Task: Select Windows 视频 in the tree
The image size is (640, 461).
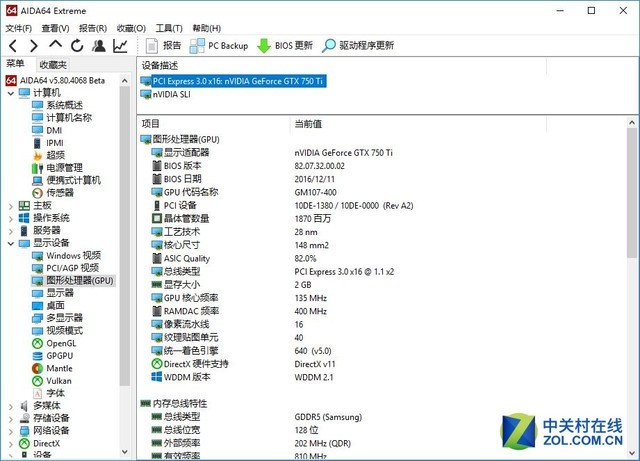Action: pyautogui.click(x=67, y=256)
